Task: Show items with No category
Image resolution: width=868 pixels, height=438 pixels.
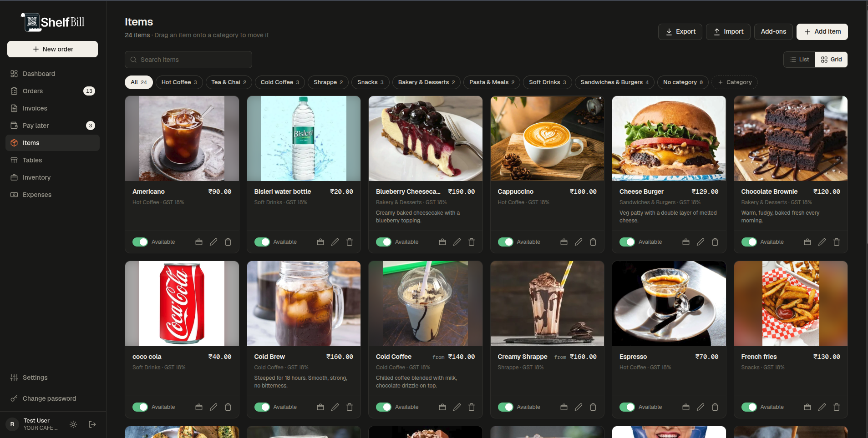Action: click(x=683, y=82)
